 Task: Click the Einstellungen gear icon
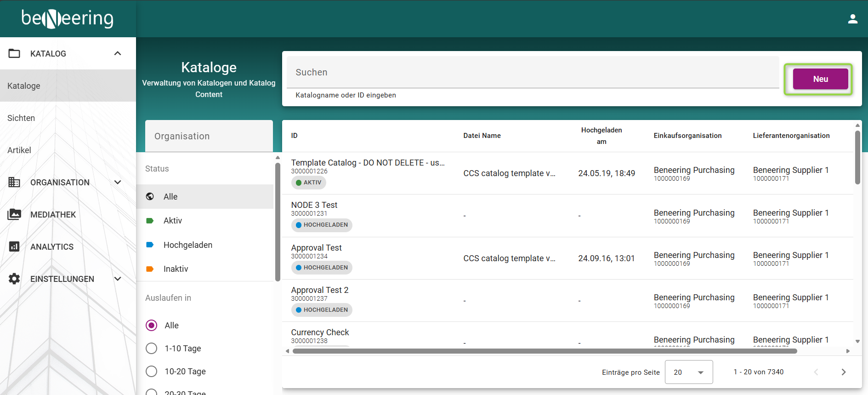click(14, 279)
